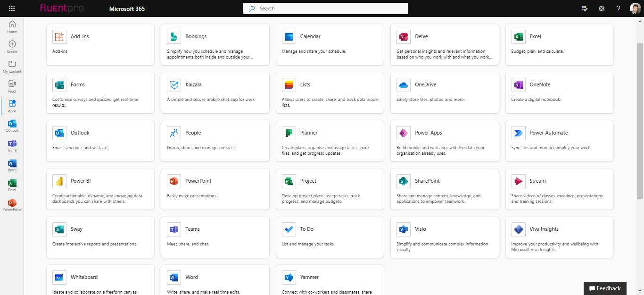The width and height of the screenshot is (644, 295).
Task: Open the Help question mark icon
Action: [x=618, y=8]
